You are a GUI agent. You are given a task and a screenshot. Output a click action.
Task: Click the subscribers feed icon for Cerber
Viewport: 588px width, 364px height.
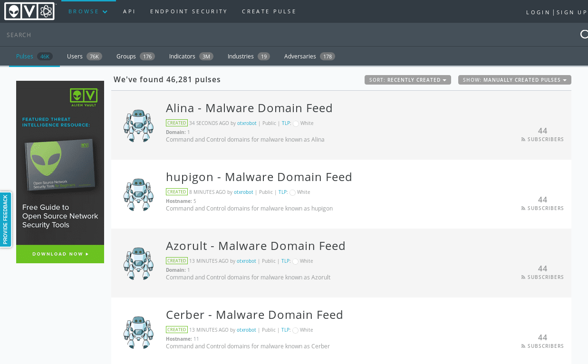(523, 346)
